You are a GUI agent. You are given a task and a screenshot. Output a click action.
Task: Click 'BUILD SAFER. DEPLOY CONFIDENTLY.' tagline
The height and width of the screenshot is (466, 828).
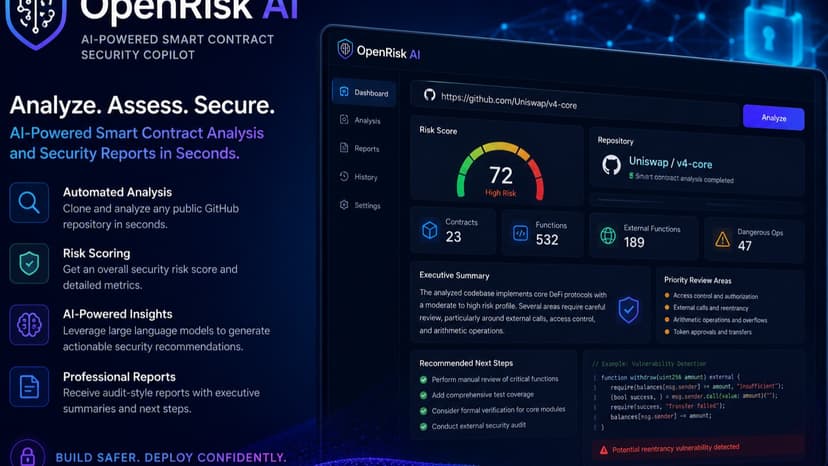tap(171, 458)
